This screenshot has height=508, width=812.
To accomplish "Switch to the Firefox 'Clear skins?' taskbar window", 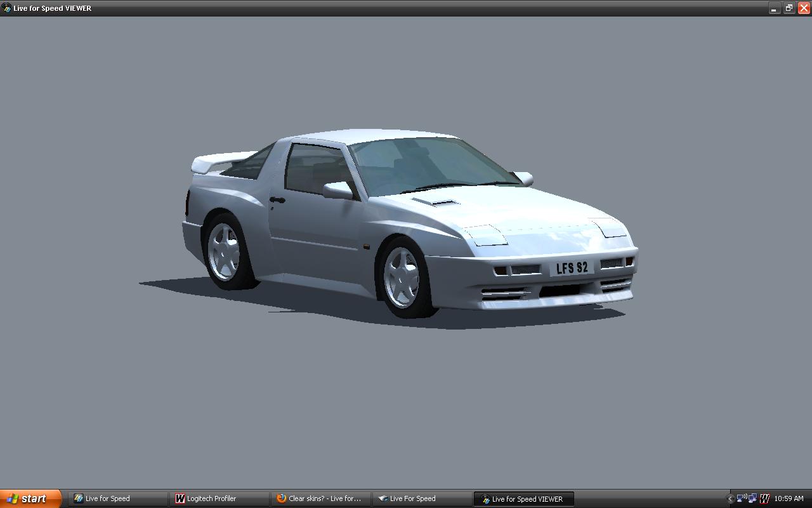I will click(321, 498).
